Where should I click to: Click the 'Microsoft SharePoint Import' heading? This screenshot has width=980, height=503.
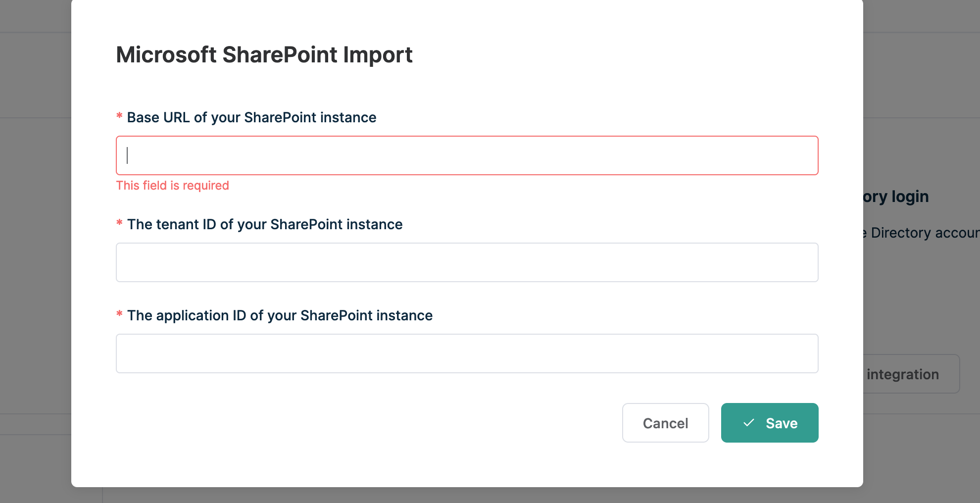264,54
